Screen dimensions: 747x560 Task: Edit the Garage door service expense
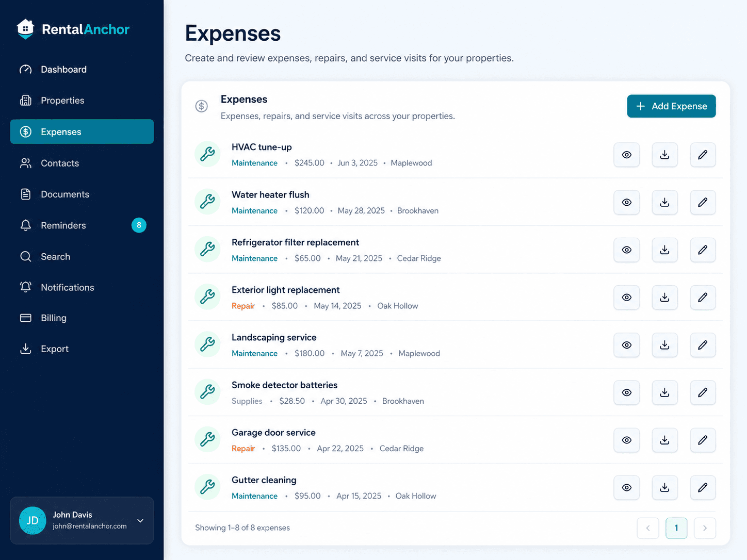703,440
